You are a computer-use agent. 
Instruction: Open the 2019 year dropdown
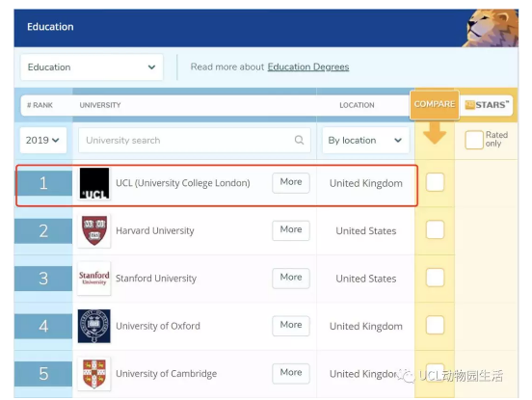click(x=42, y=140)
